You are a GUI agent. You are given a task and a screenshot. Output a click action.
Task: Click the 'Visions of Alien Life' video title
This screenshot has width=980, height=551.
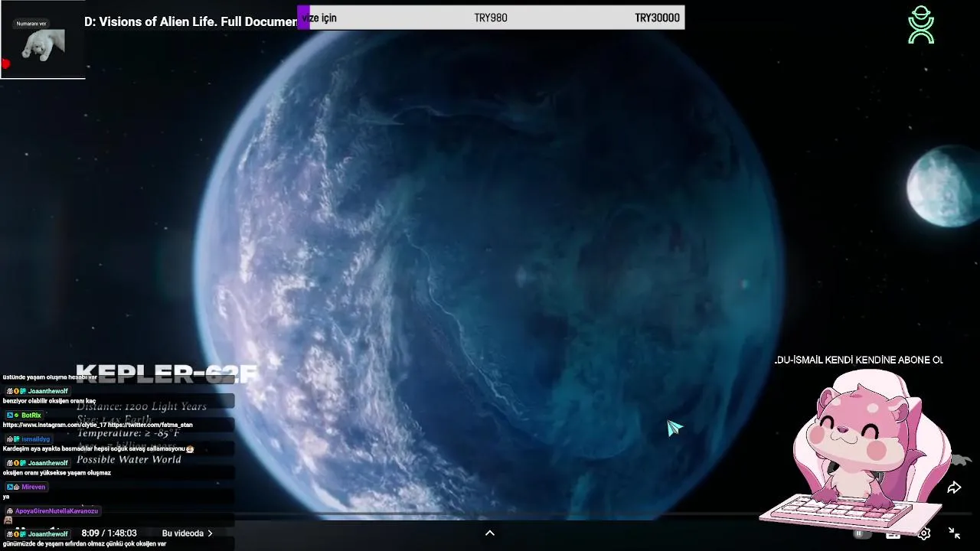(x=191, y=22)
